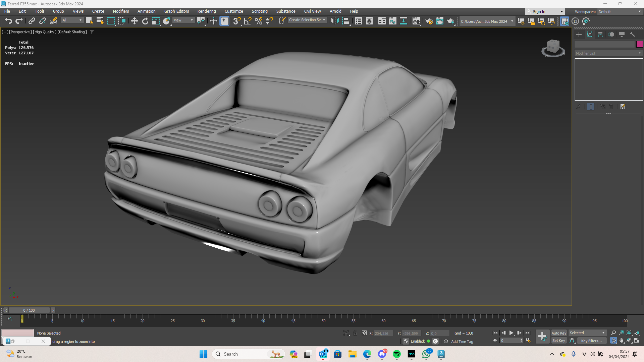Expand the selection filter 'All' dropdown

coord(72,20)
